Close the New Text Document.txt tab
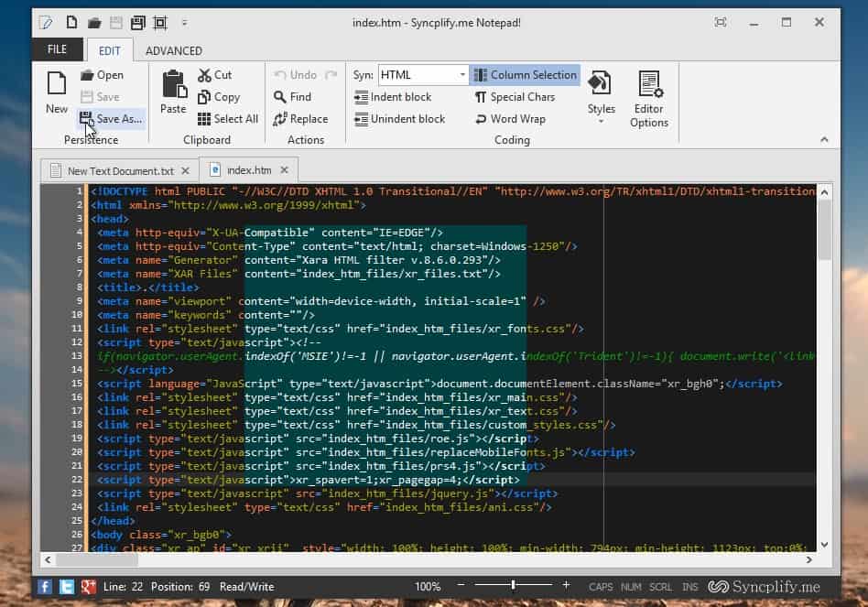The height and width of the screenshot is (607, 868). click(x=186, y=171)
